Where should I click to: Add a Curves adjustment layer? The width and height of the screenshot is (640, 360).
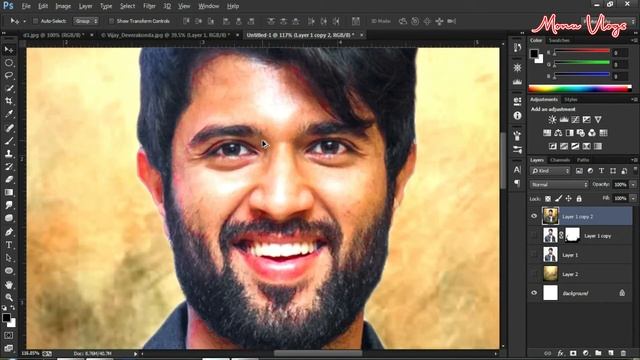[x=575, y=120]
